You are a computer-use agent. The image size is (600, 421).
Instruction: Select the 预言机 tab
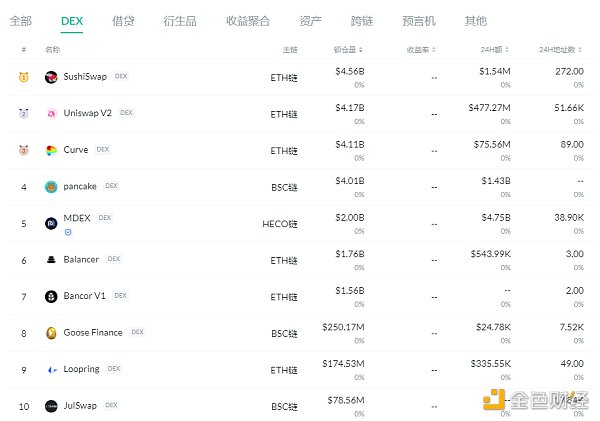tap(418, 20)
